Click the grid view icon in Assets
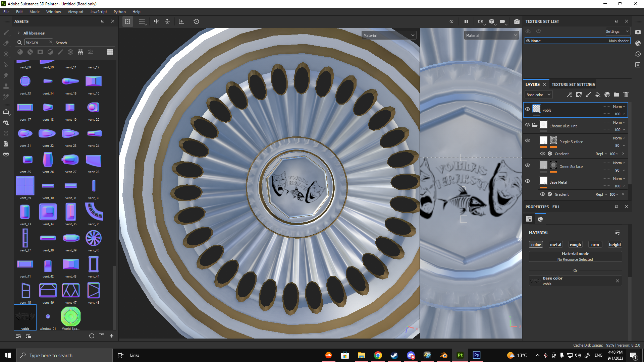This screenshot has height=362, width=644. pyautogui.click(x=110, y=52)
